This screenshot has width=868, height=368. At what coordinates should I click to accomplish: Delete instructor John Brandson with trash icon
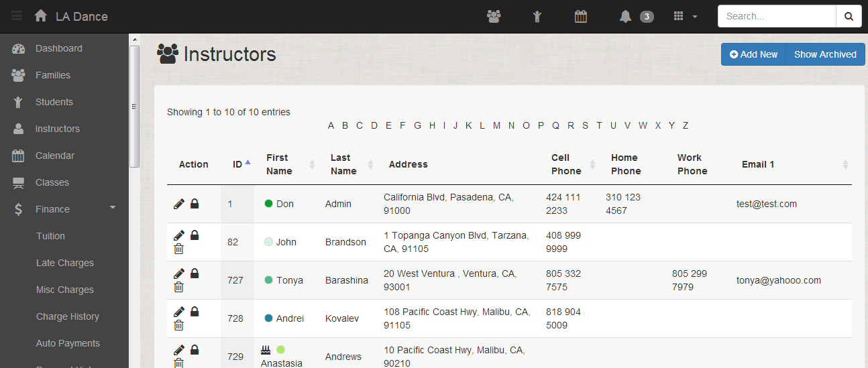179,249
